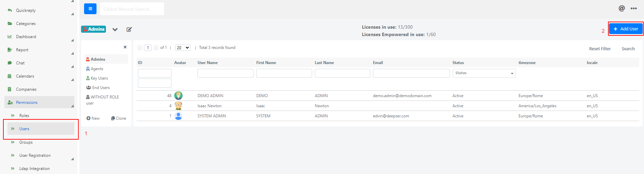
Task: Open Groups under Permissions
Action: [x=26, y=142]
